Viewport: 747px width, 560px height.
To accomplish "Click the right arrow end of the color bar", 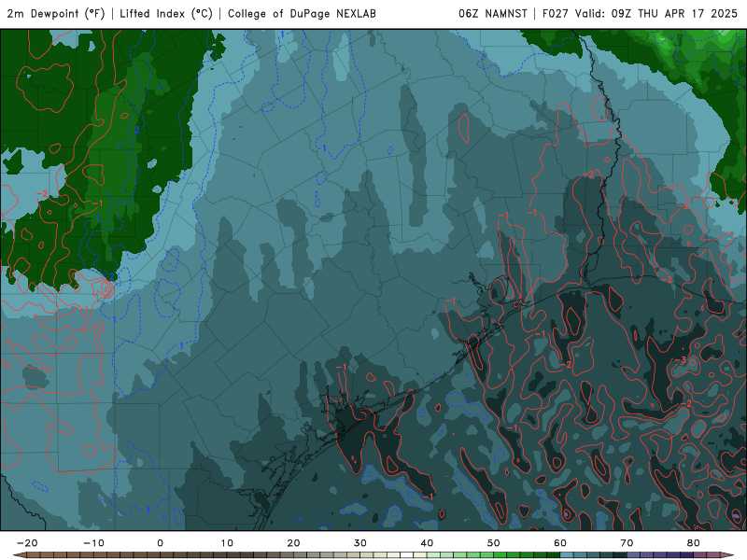I will pyautogui.click(x=727, y=555).
